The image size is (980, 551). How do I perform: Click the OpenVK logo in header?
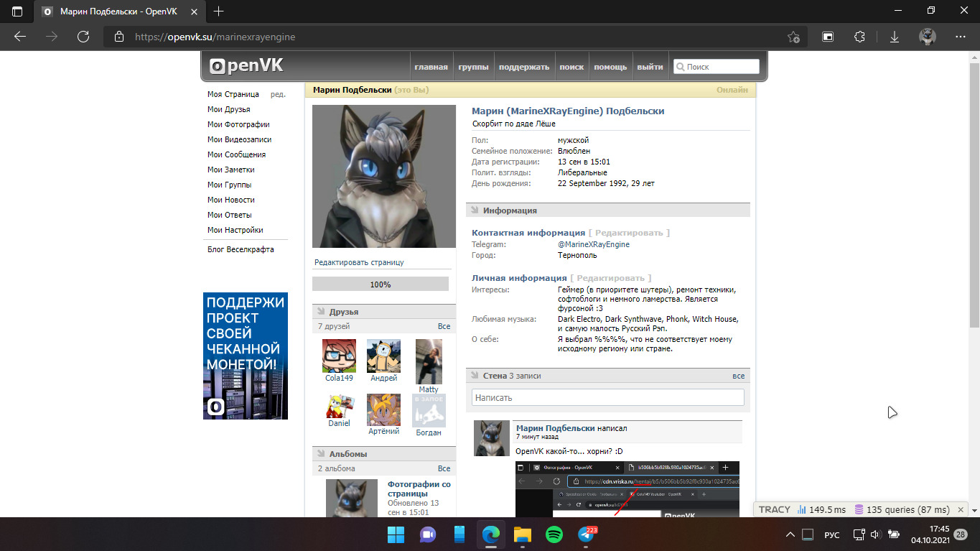tap(246, 66)
